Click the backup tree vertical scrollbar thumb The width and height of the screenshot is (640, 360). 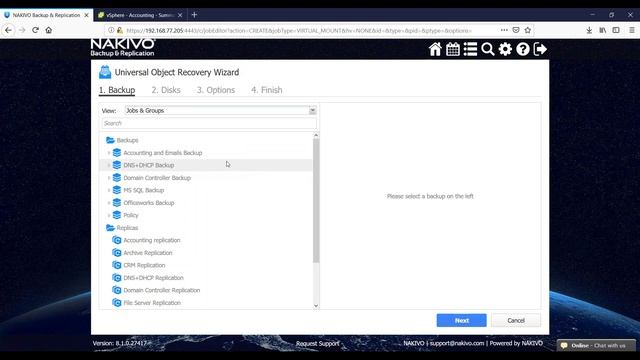click(x=316, y=201)
